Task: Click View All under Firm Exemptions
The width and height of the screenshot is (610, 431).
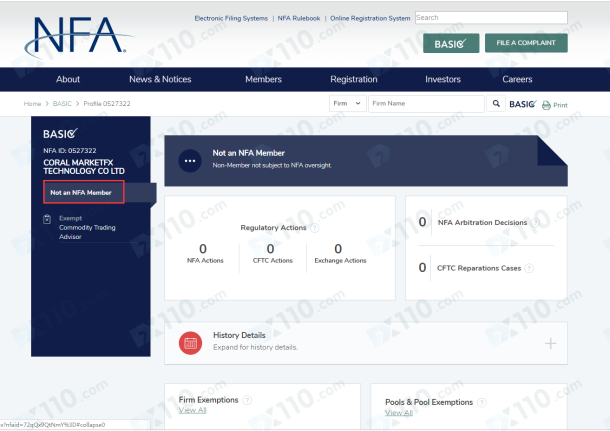Action: pyautogui.click(x=192, y=410)
